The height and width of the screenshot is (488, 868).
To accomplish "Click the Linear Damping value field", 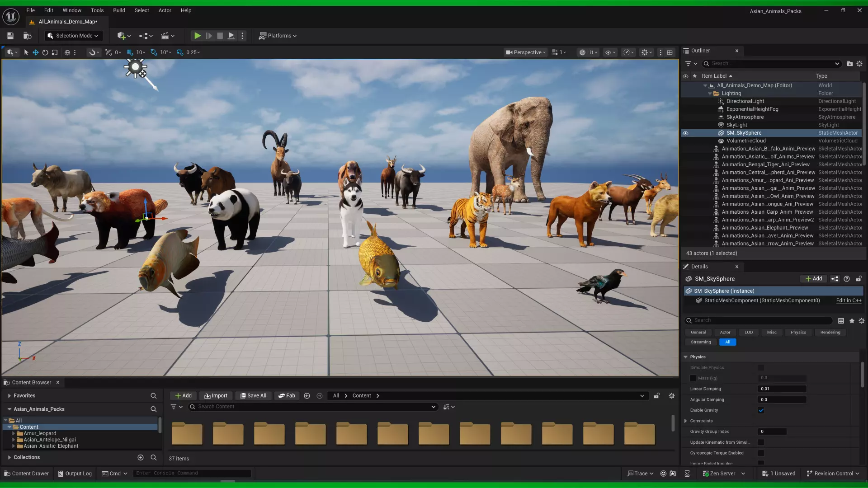I will (x=782, y=389).
